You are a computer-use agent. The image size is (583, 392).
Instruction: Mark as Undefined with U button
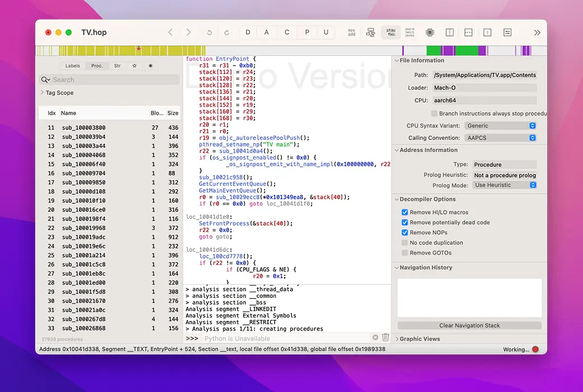pos(326,32)
